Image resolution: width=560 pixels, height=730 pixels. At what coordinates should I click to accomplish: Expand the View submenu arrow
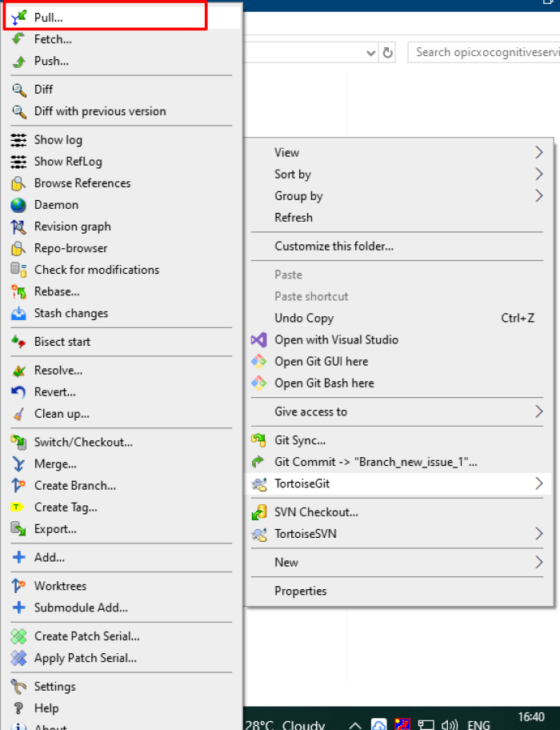(x=538, y=152)
